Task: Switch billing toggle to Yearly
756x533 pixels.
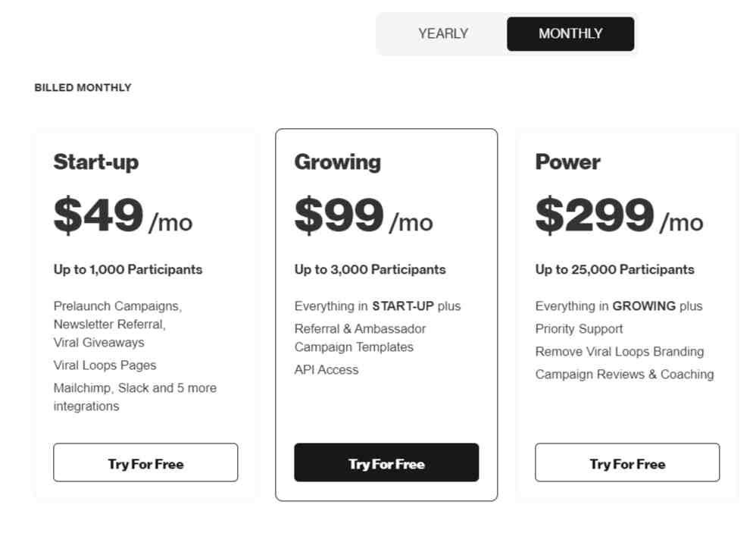Action: pos(443,34)
